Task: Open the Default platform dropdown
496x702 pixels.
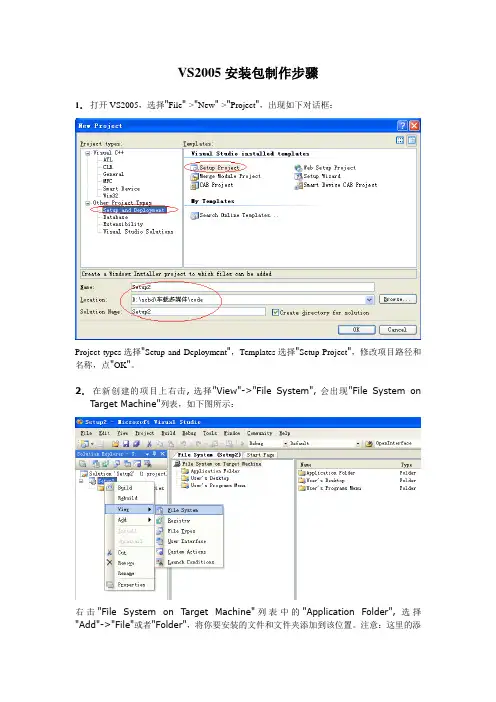Action: pyautogui.click(x=358, y=443)
